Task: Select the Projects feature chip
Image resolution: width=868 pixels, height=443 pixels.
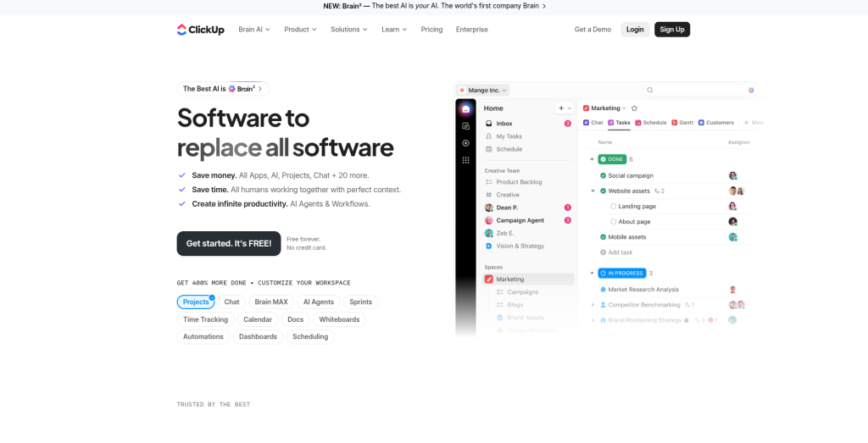Action: (196, 302)
